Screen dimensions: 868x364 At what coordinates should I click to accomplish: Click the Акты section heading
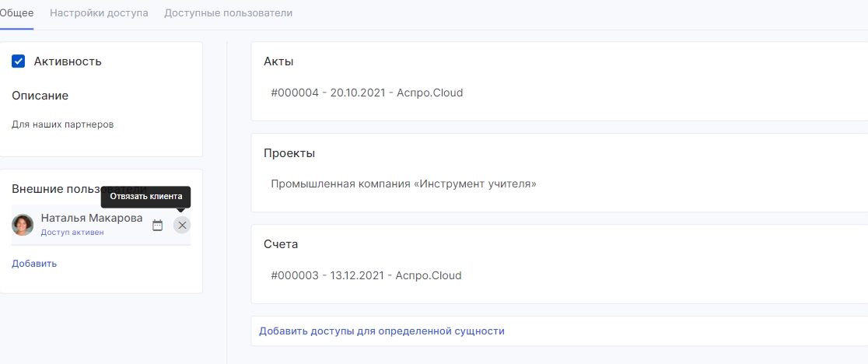point(278,61)
